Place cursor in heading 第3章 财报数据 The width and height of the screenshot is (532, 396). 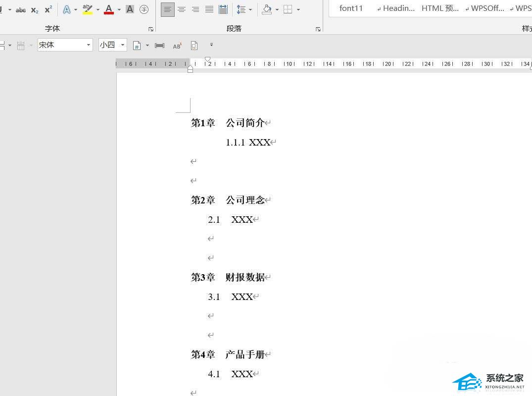point(228,277)
